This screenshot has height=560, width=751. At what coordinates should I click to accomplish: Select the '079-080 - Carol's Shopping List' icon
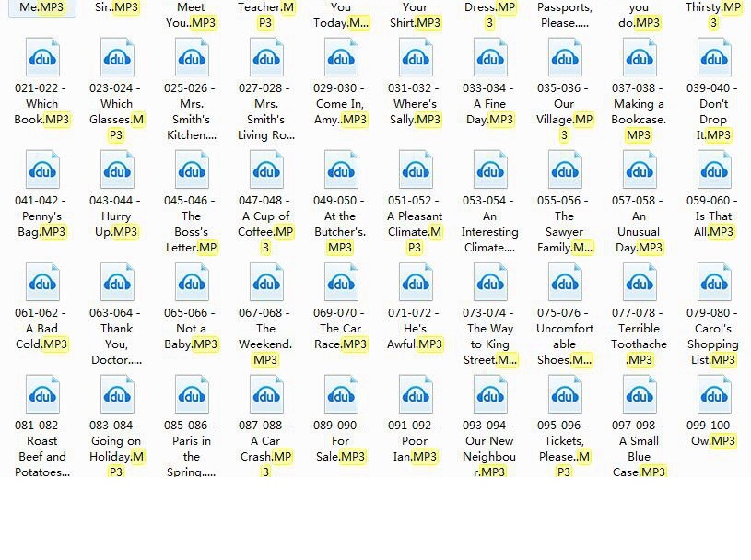[714, 283]
